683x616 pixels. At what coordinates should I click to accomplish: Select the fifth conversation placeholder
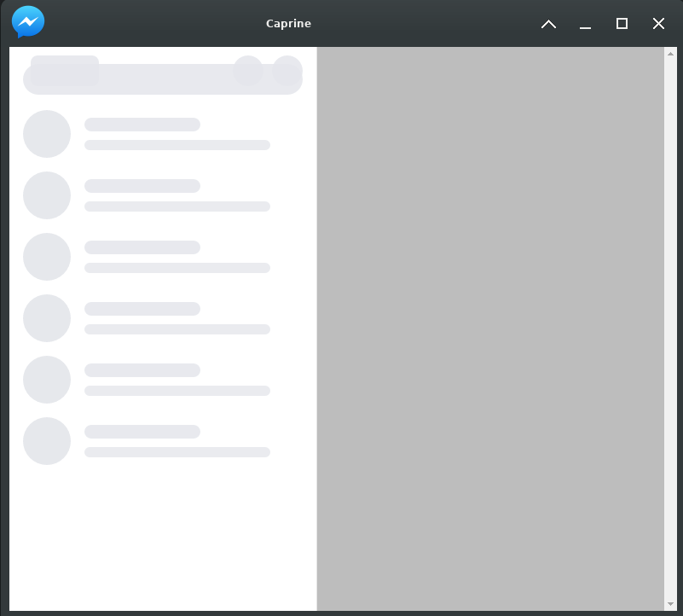click(162, 379)
